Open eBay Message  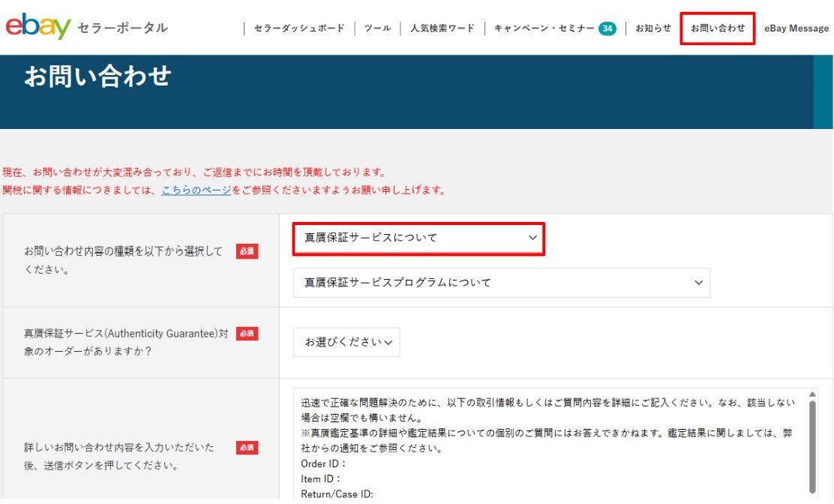[x=797, y=27]
